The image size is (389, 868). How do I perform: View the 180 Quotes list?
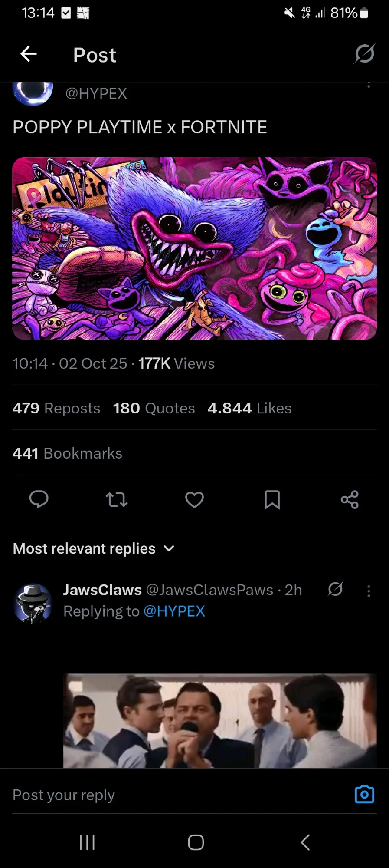coord(154,408)
